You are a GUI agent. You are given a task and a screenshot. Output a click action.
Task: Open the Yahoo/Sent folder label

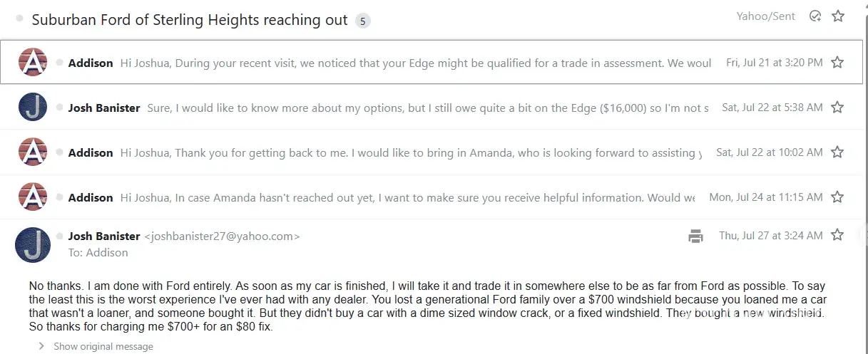pos(765,16)
